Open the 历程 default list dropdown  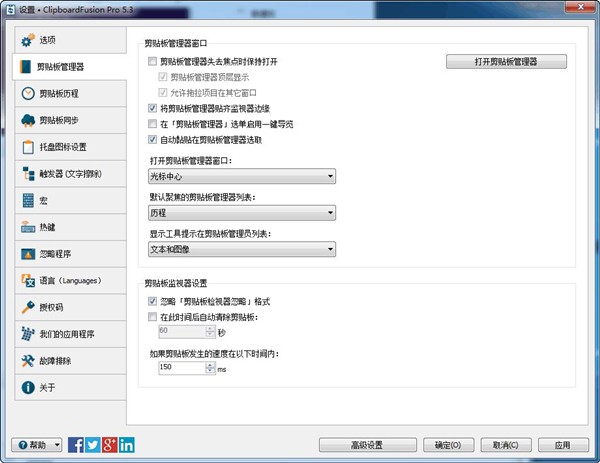click(242, 213)
